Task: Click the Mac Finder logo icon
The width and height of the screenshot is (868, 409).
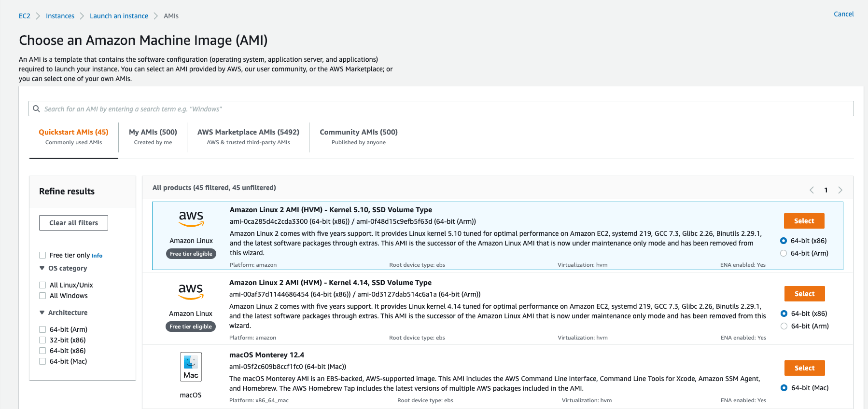Action: [191, 367]
